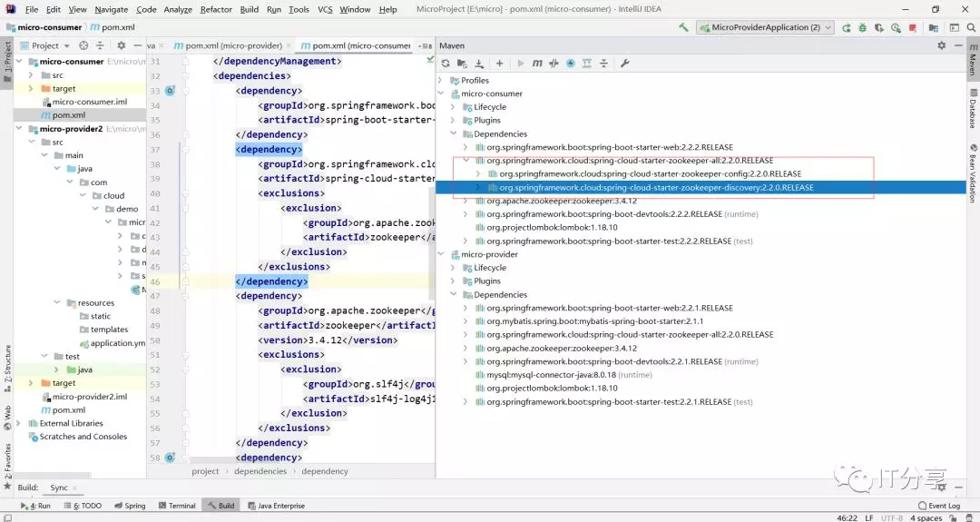Viewport: 980px width, 522px height.
Task: Open Project Structure icon in main toolbar
Action: coord(933,27)
